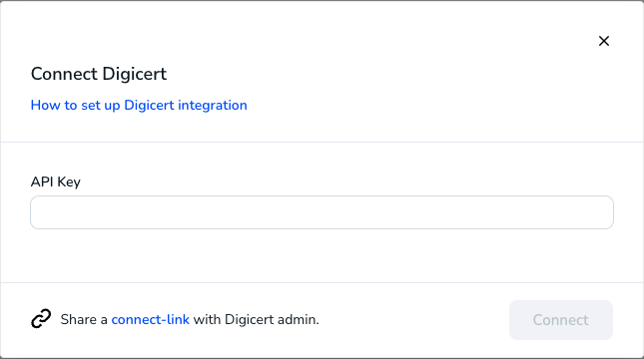Click the blue connect-link text
Viewport: 644px width, 359px height.
[151, 319]
